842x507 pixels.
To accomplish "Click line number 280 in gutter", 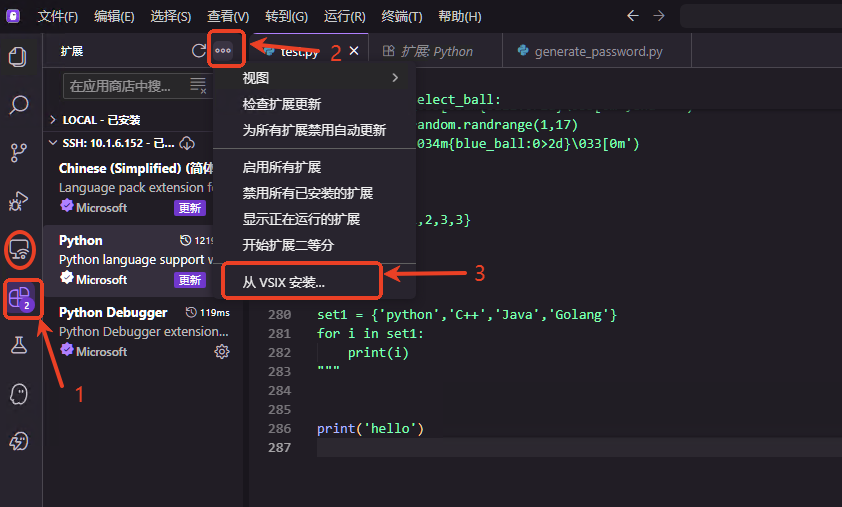I will click(280, 315).
